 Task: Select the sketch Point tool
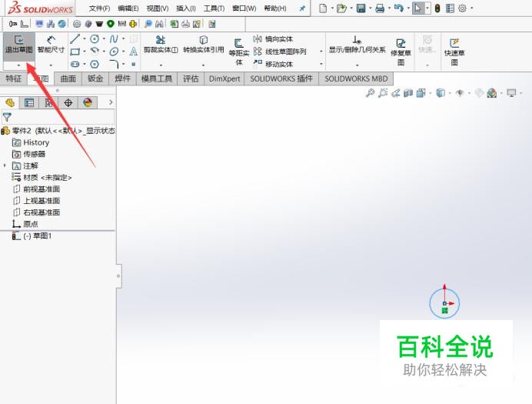[134, 64]
